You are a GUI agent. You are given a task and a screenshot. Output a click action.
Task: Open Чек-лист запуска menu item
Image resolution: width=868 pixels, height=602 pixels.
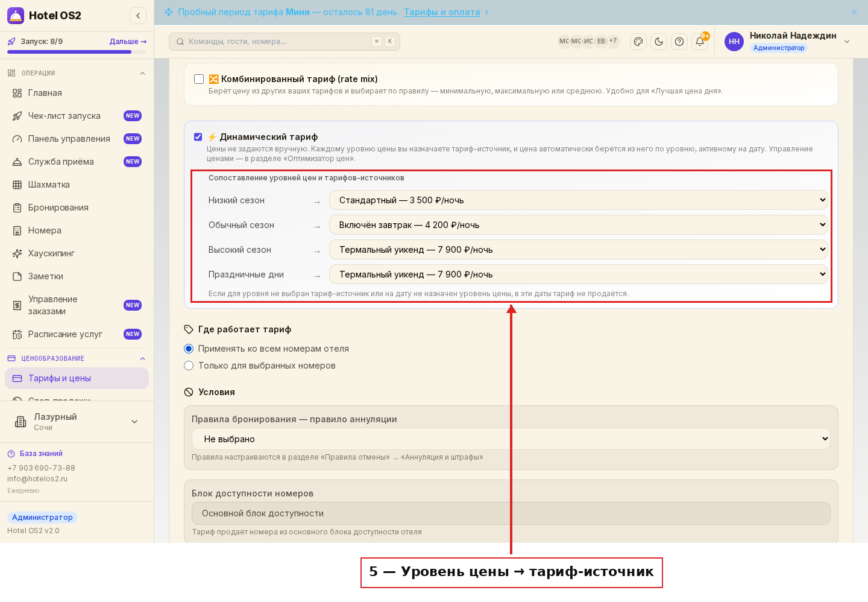pyautogui.click(x=77, y=116)
